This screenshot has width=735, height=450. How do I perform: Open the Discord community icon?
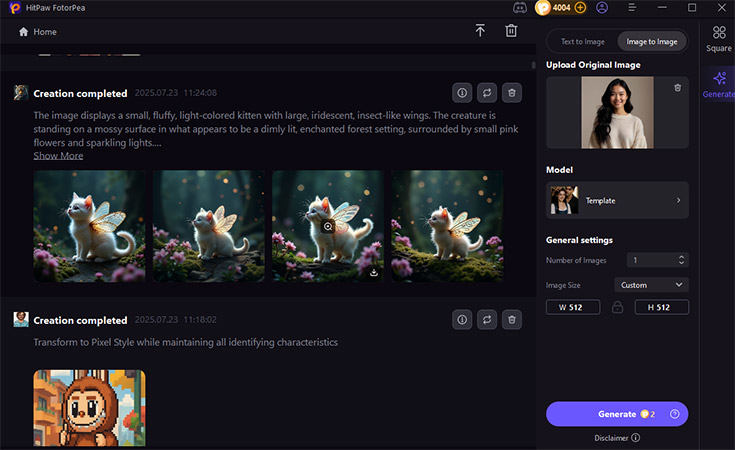click(520, 7)
